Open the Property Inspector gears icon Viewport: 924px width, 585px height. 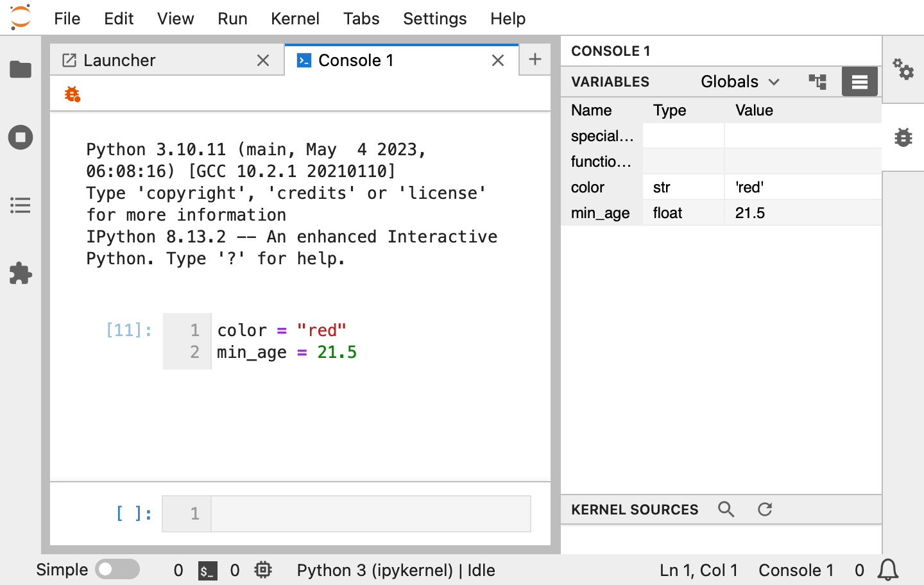coord(903,69)
